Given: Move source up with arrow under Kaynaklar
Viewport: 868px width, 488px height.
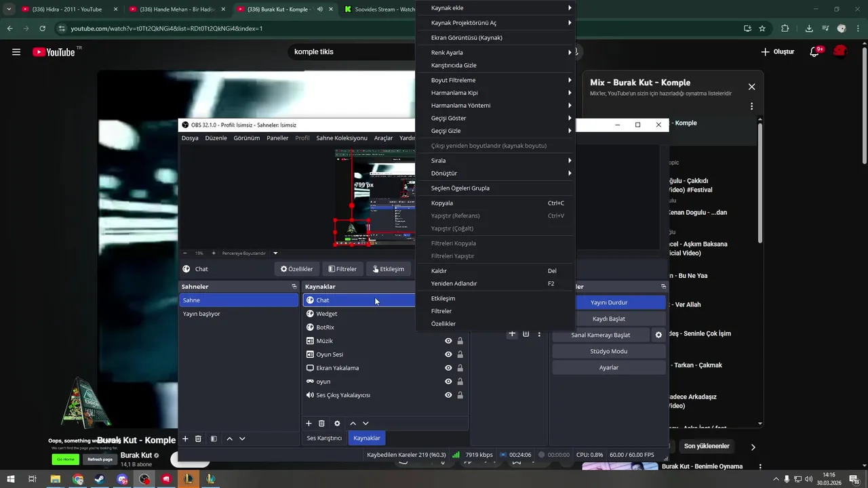Looking at the screenshot, I should pos(353,424).
